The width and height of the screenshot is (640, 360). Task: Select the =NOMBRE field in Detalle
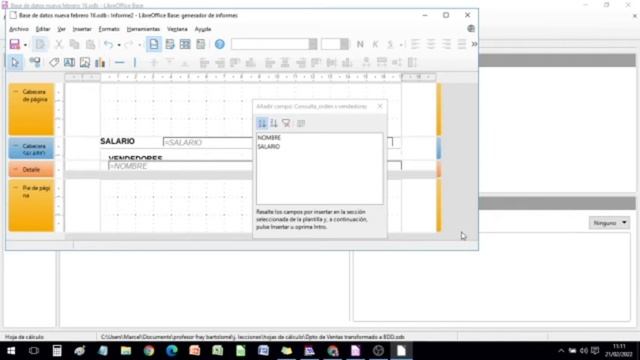[x=180, y=166]
